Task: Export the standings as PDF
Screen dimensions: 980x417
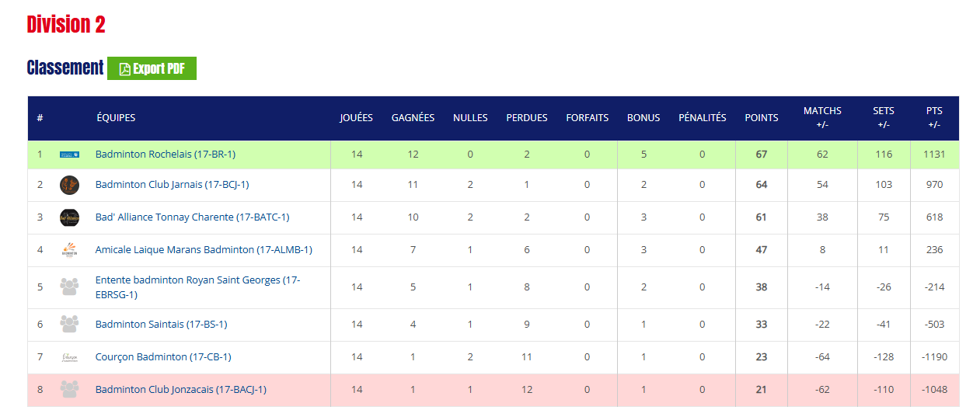Action: point(152,68)
